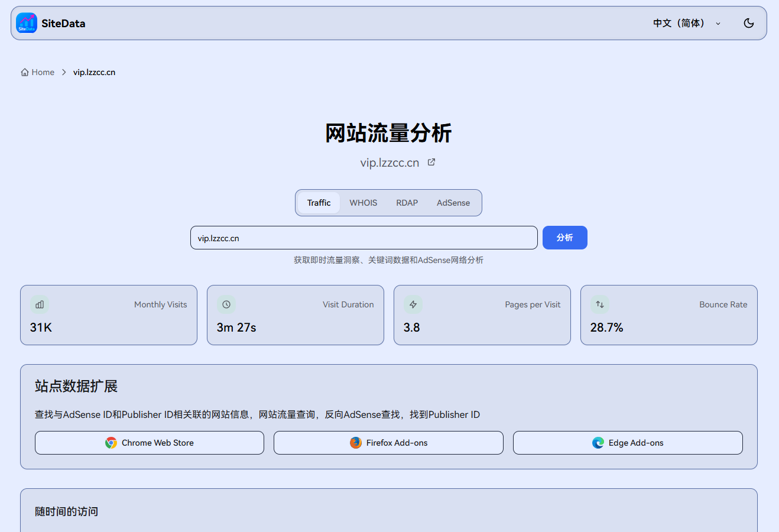Click the 获取即时流量洞察 helper text
This screenshot has height=532, width=779.
(388, 260)
